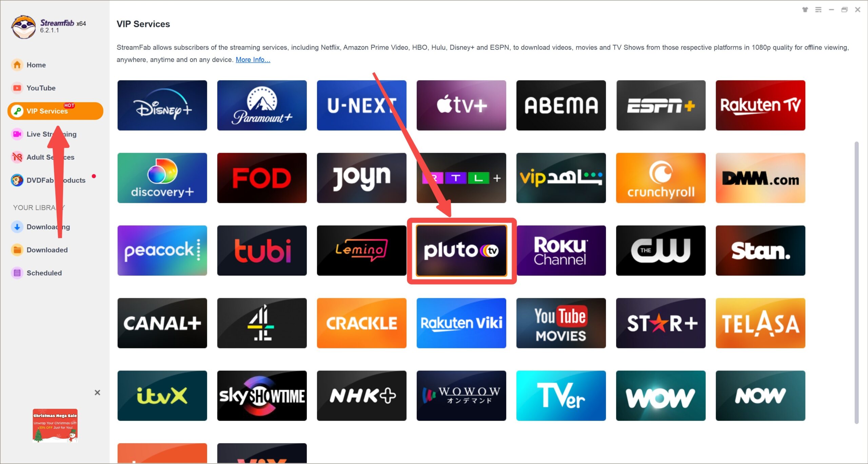Select the Peacock service tile

(x=162, y=250)
